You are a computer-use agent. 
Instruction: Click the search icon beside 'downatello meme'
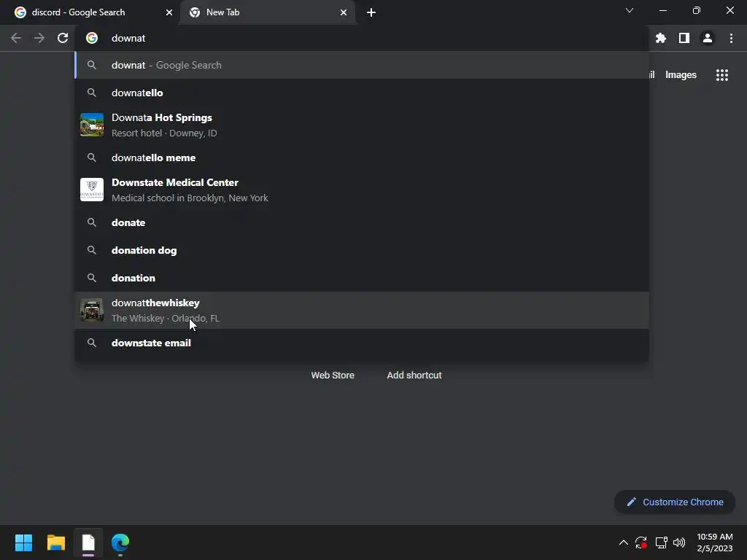tap(92, 157)
